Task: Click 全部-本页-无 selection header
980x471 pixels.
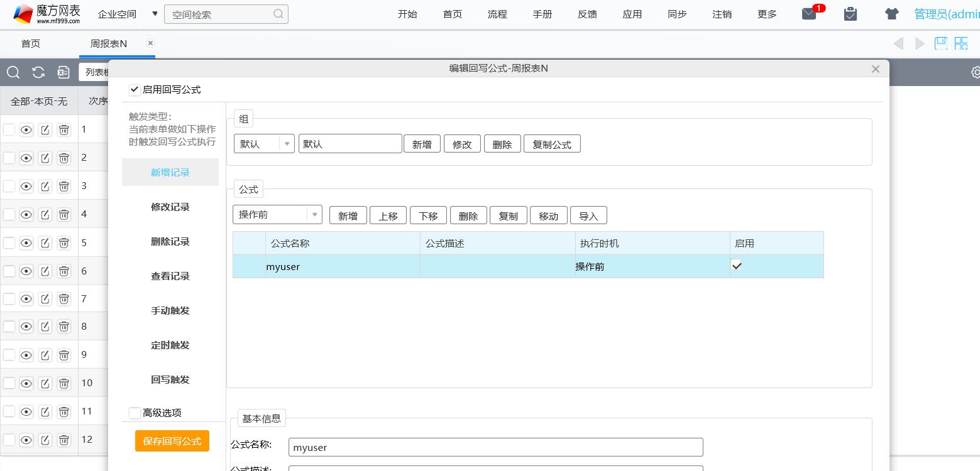Action: (39, 100)
